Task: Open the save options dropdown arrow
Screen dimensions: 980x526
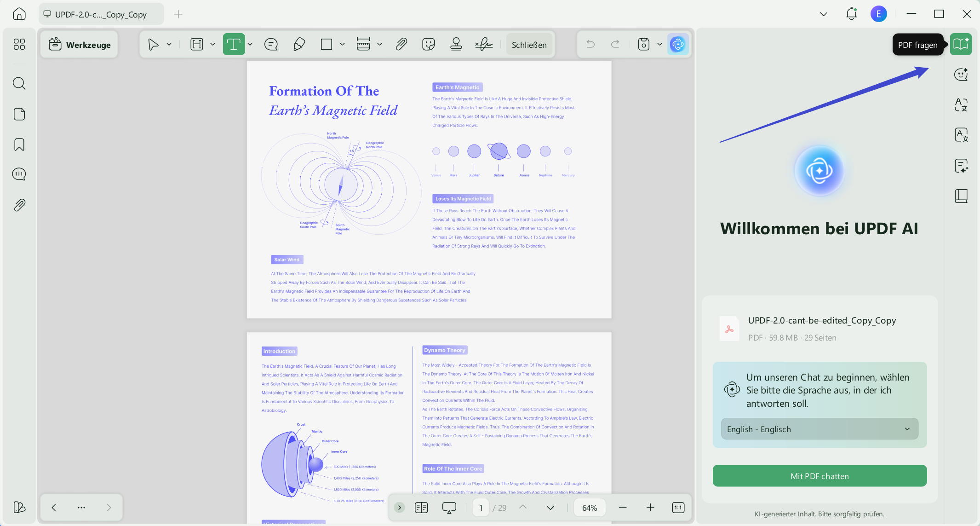Action: pyautogui.click(x=659, y=44)
